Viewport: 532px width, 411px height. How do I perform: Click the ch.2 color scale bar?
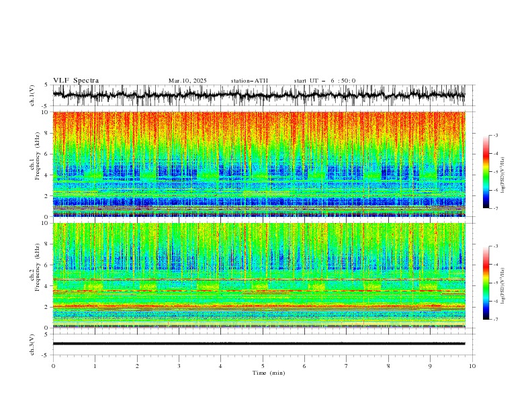[x=486, y=283]
